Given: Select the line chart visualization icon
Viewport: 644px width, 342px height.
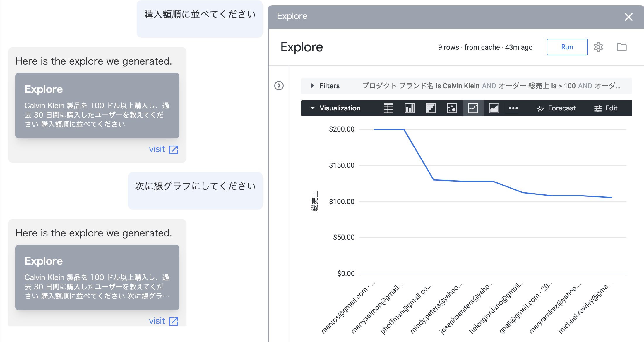Looking at the screenshot, I should pos(473,108).
